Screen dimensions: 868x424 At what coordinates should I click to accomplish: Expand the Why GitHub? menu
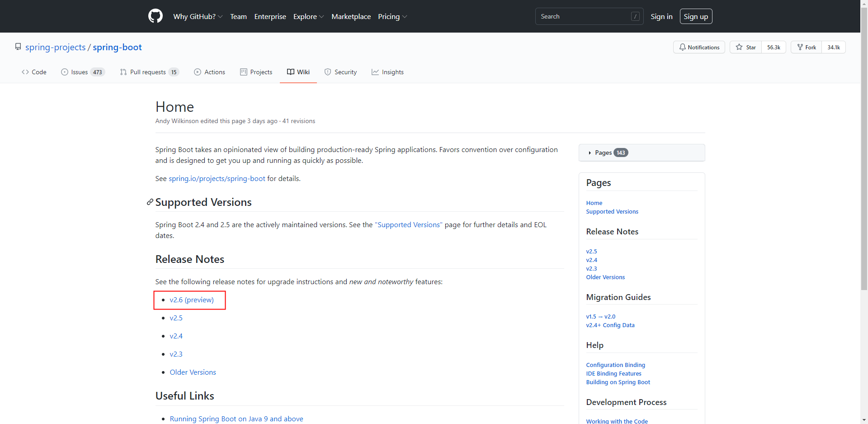198,16
